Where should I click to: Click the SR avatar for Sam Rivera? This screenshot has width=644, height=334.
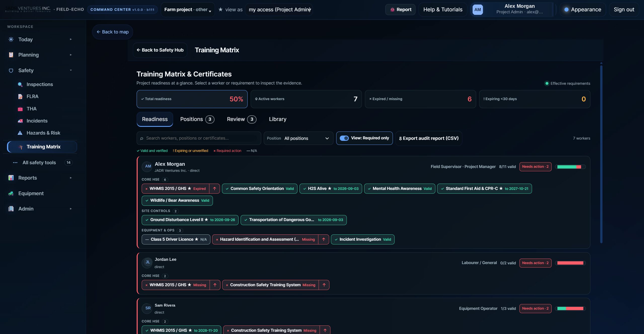(147, 308)
